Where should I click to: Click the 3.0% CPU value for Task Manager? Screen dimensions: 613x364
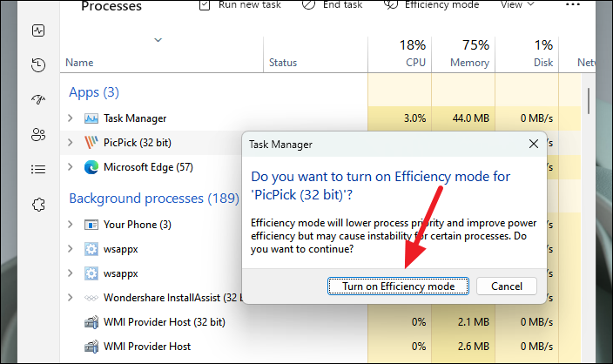click(414, 118)
